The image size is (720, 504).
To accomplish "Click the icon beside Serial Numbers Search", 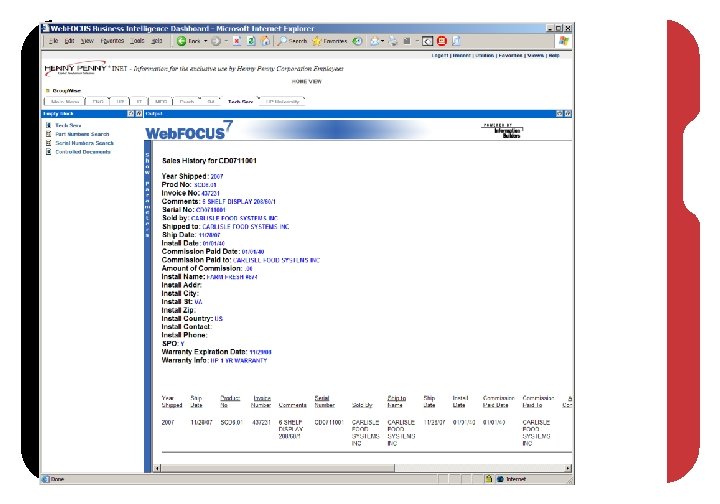I will 48,143.
